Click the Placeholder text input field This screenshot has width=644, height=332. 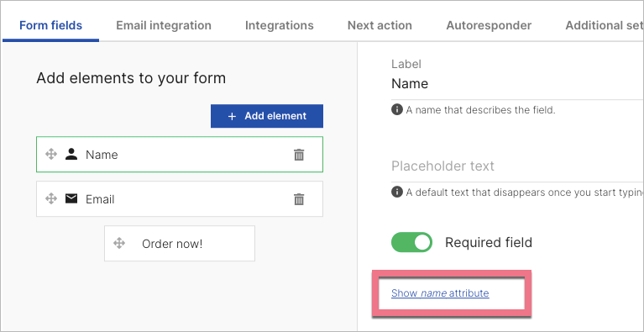click(x=517, y=166)
